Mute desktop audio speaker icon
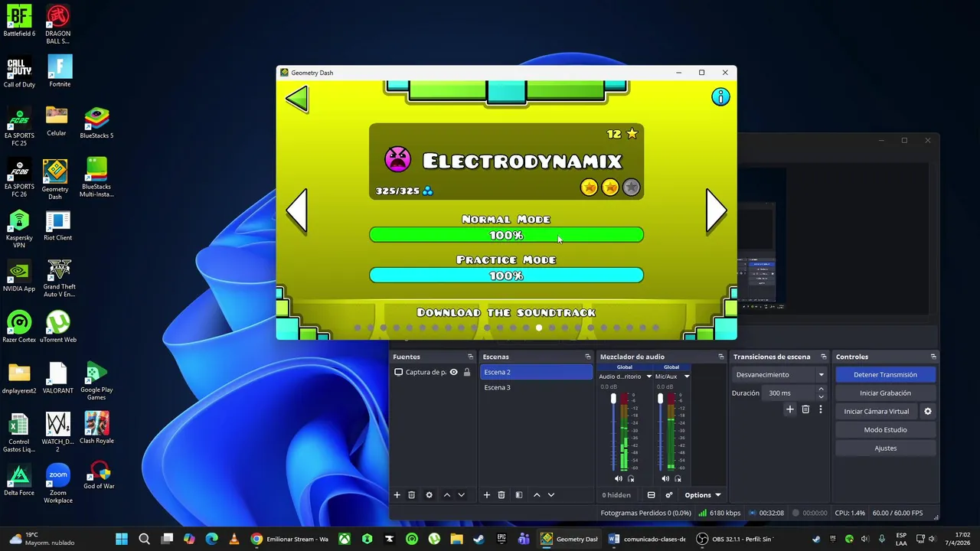 coord(619,478)
